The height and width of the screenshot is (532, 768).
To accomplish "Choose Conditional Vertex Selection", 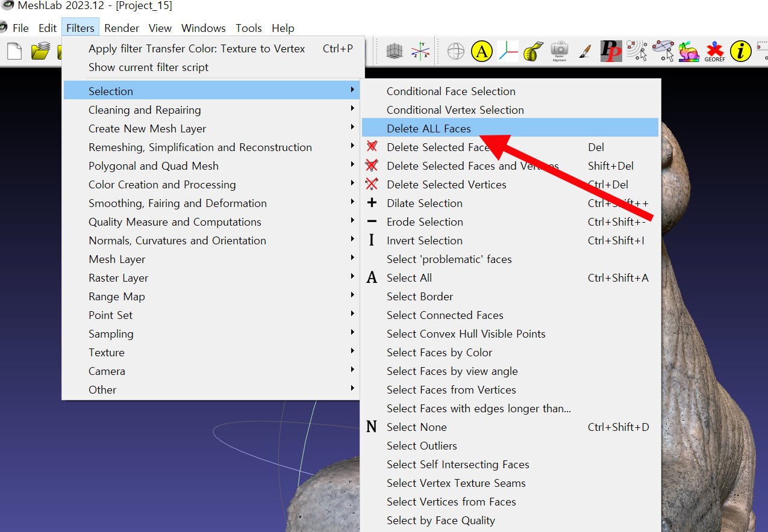I will point(510,110).
